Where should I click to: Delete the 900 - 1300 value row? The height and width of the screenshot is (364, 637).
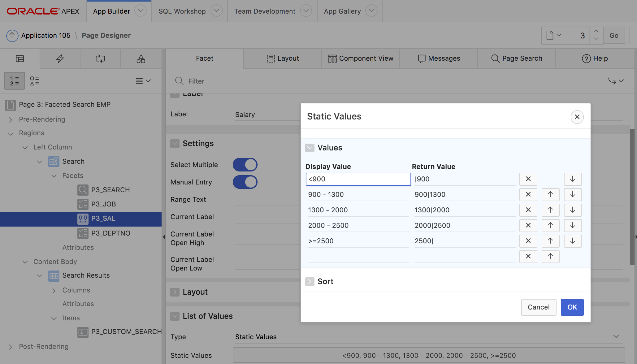(528, 194)
